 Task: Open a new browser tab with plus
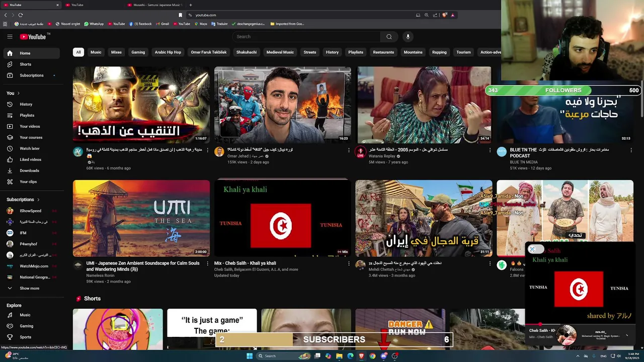point(190,5)
